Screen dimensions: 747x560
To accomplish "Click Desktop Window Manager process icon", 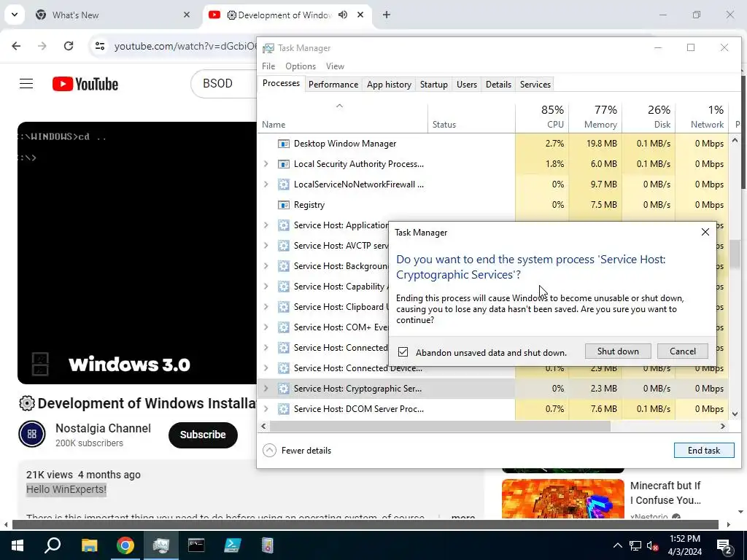I will coord(284,144).
